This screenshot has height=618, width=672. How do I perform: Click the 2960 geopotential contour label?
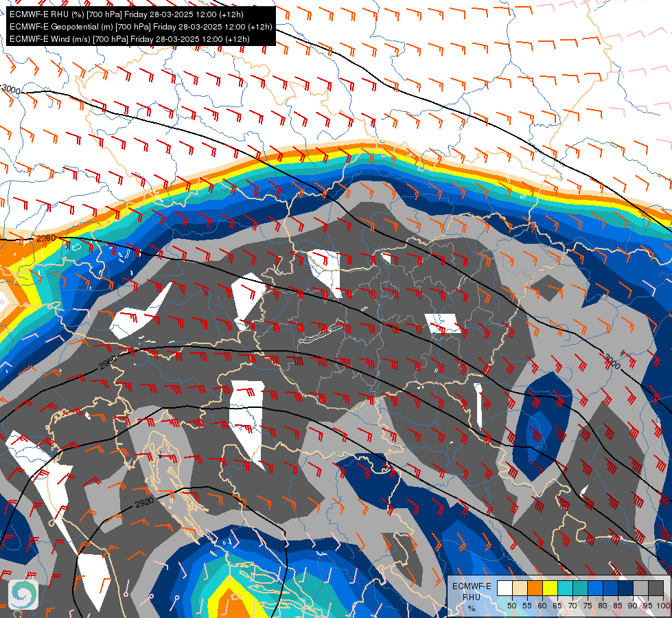coord(108,363)
